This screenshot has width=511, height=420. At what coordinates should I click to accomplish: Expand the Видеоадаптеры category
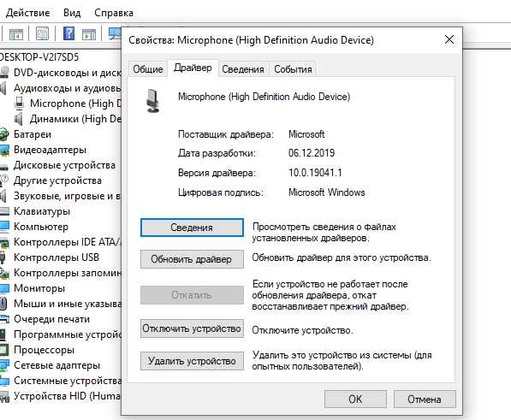point(50,150)
